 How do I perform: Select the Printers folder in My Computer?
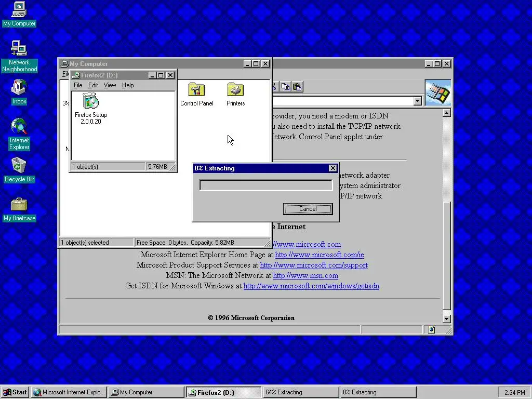click(x=235, y=95)
